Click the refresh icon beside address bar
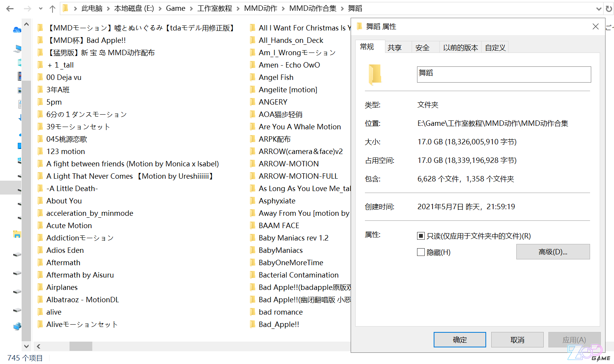 coord(609,8)
